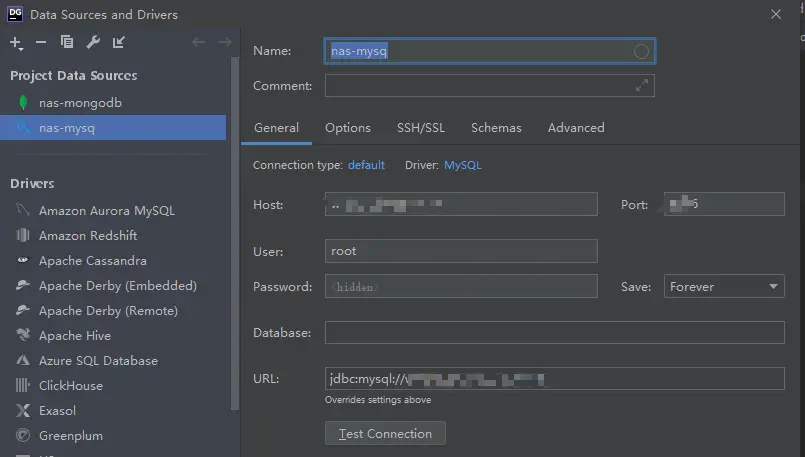Image resolution: width=805 pixels, height=457 pixels.
Task: Focus the Comment input field
Action: [x=489, y=86]
